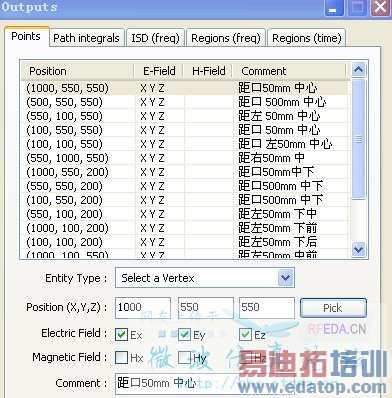Select row (1000, 550, 200)
The image size is (392, 398).
pyautogui.click(x=185, y=172)
